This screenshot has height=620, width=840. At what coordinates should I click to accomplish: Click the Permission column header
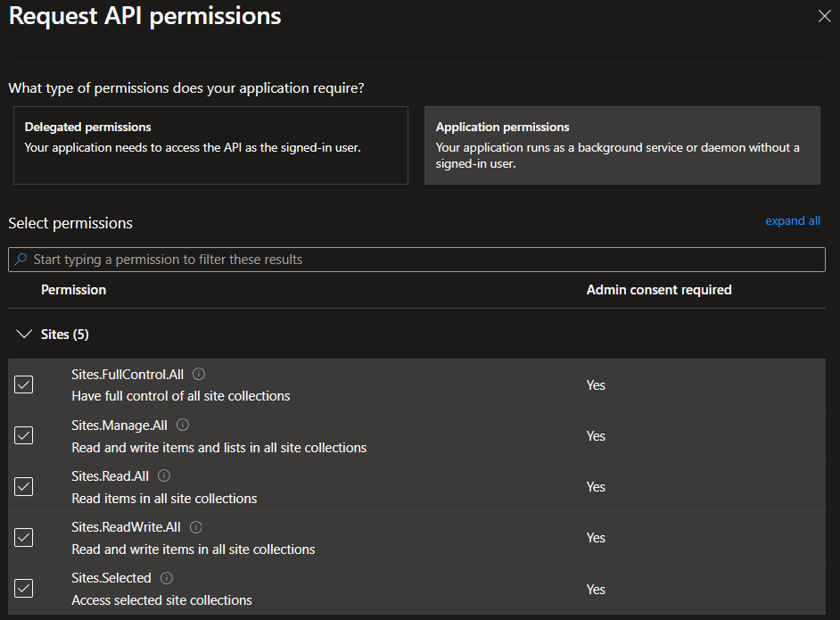pos(73,289)
